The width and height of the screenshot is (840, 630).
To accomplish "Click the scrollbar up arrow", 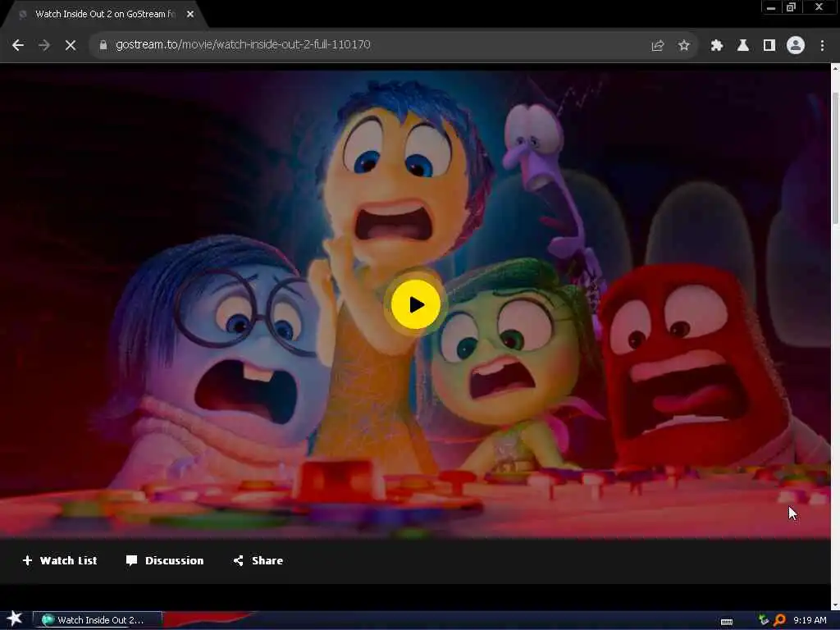I will coord(835,69).
